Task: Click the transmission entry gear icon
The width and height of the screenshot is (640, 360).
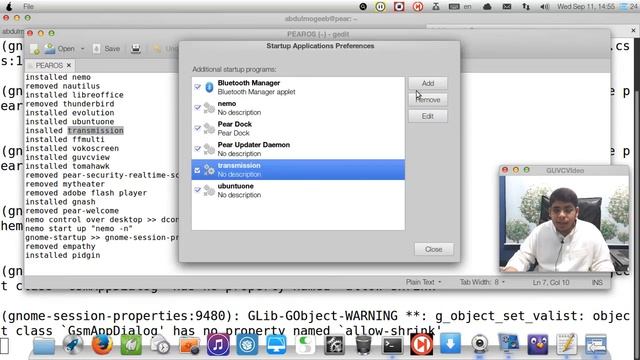Action: coord(209,169)
